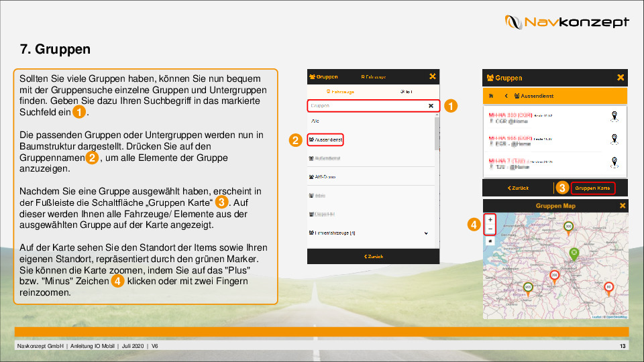Image resolution: width=644 pixels, height=362 pixels.
Task: Select the 'Alle' entry in the group list
Action: point(315,121)
